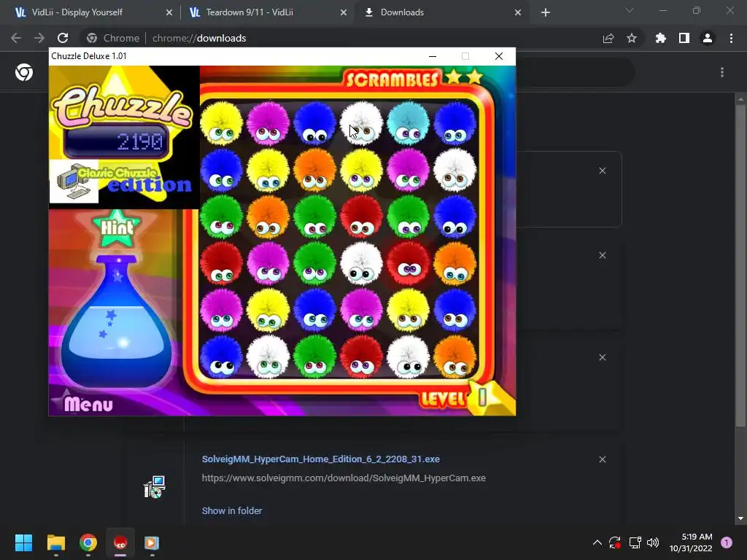Viewport: 747px width, 560px height.
Task: Click the green chuzzle in the bottom row
Action: tap(314, 357)
